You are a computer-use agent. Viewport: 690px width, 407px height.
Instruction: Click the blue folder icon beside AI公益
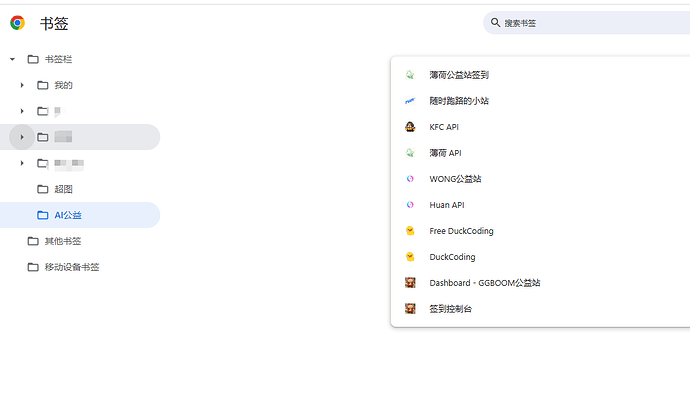[43, 215]
